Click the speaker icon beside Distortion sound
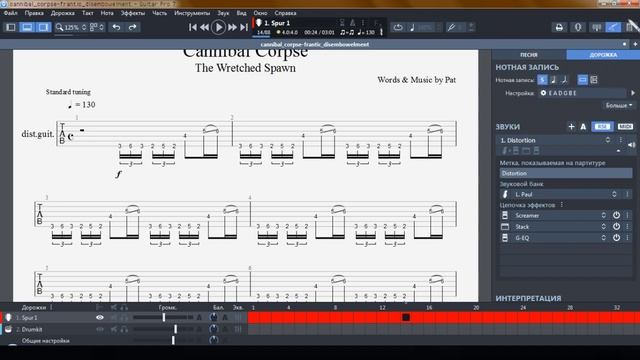 coord(631,145)
